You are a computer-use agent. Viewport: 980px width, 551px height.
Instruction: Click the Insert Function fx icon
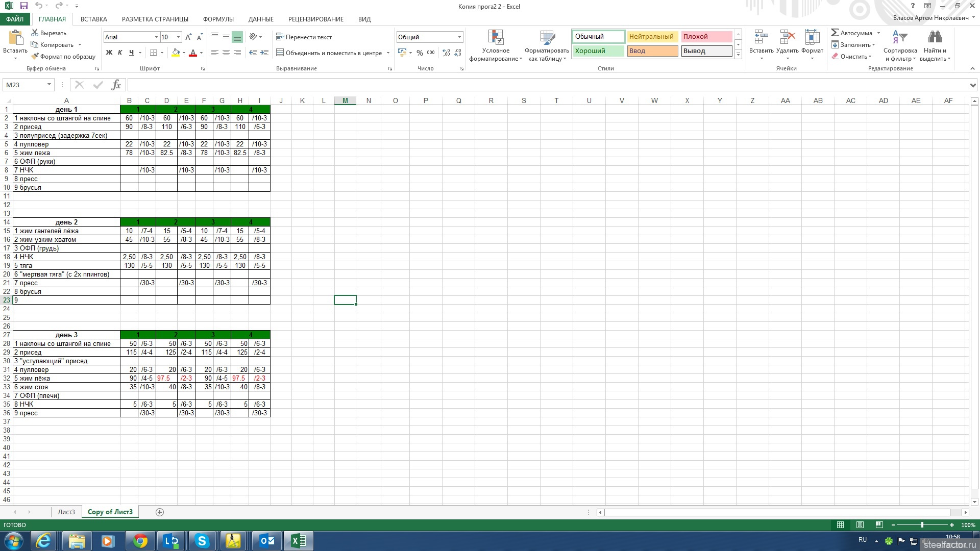click(x=116, y=85)
